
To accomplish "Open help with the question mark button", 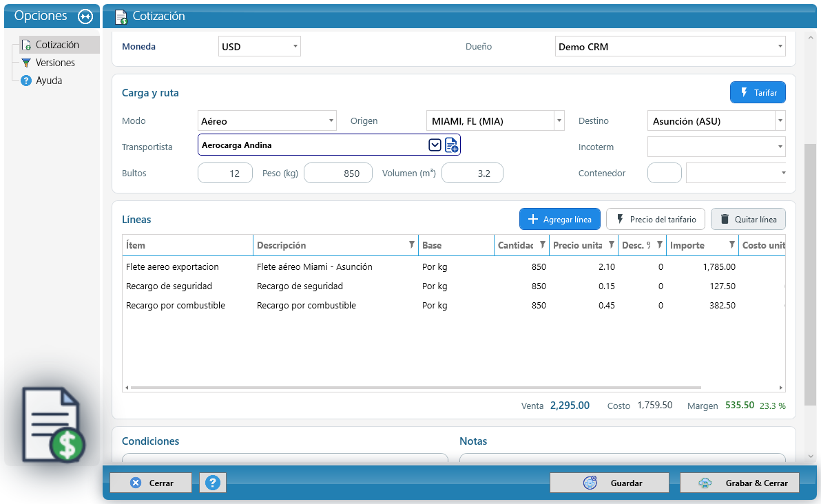I will pos(213,483).
